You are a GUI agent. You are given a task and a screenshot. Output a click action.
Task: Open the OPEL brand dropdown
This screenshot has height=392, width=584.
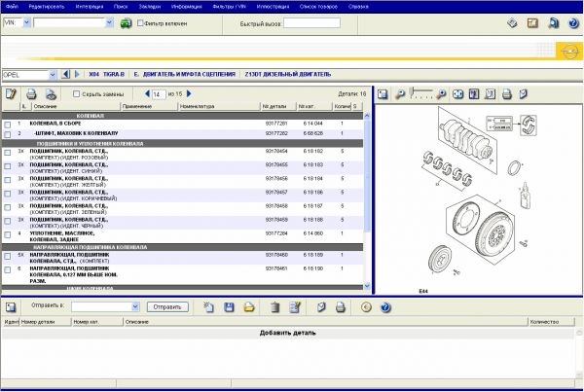[x=53, y=75]
